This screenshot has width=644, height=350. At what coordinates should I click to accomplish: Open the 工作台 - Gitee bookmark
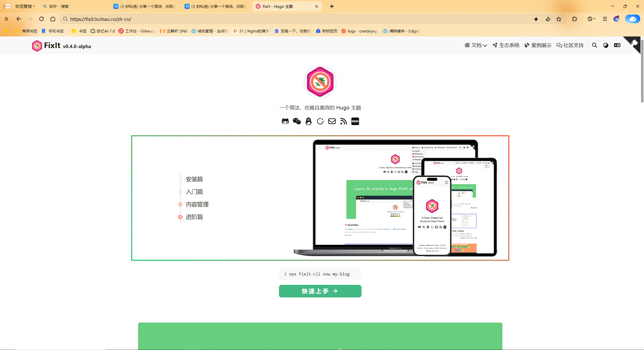(137, 31)
